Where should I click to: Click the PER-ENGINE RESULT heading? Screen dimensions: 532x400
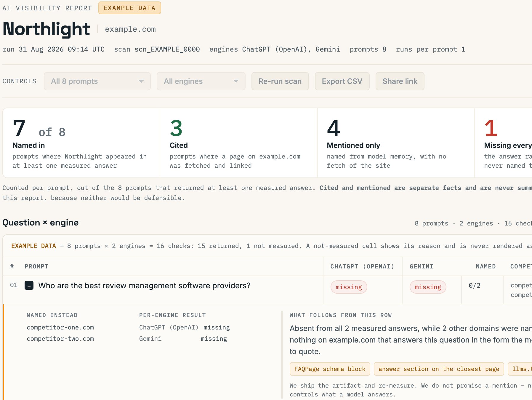172,315
